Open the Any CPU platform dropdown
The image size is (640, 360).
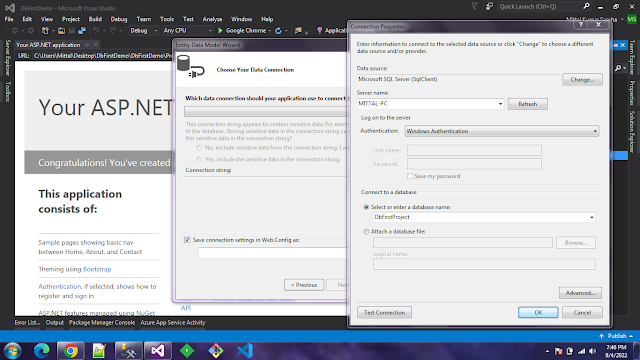coord(187,31)
